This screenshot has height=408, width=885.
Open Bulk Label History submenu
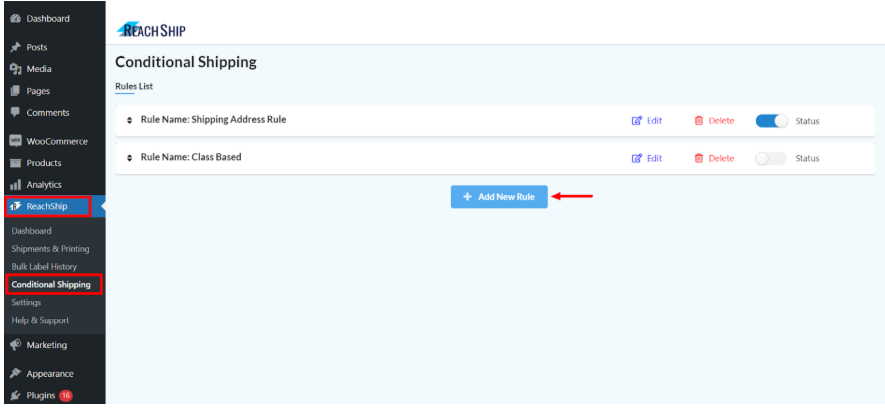point(44,266)
